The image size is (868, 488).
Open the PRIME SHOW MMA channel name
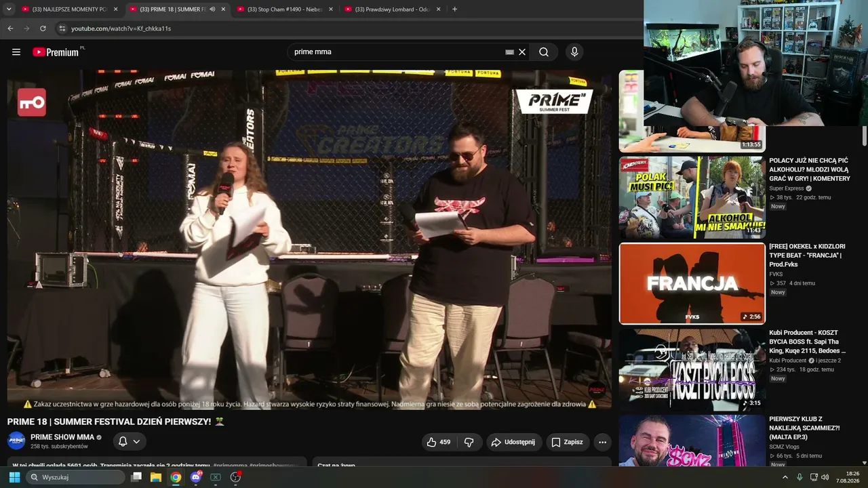[x=62, y=437]
